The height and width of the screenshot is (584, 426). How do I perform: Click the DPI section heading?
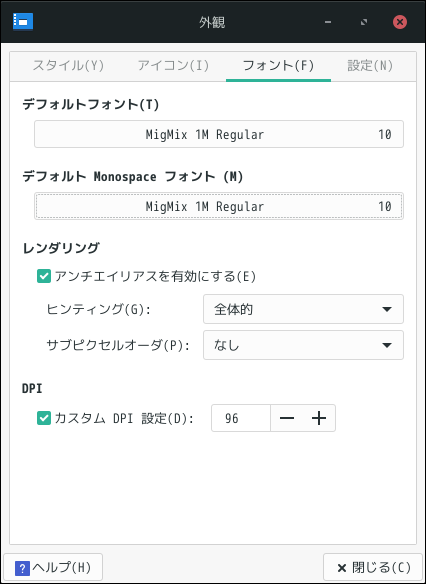pos(32,389)
